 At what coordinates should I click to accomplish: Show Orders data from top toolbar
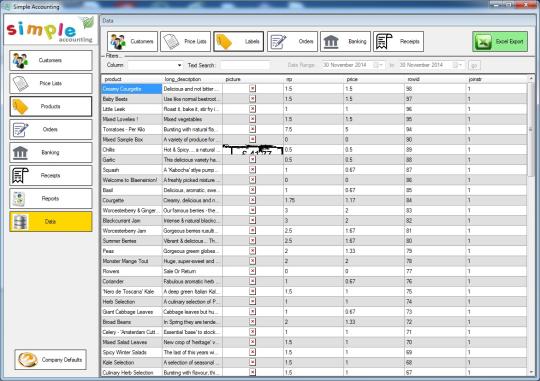tap(292, 41)
